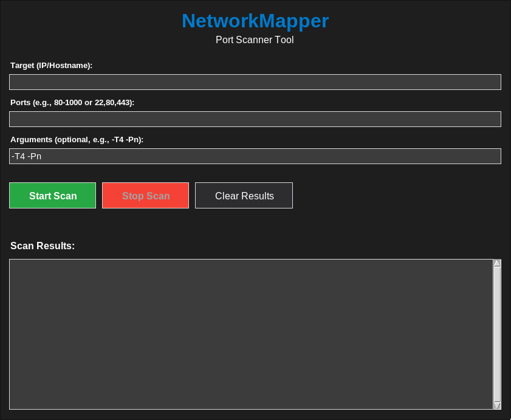Focus the Ports input field
Image resolution: width=511 pixels, height=420 pixels.
(255, 119)
